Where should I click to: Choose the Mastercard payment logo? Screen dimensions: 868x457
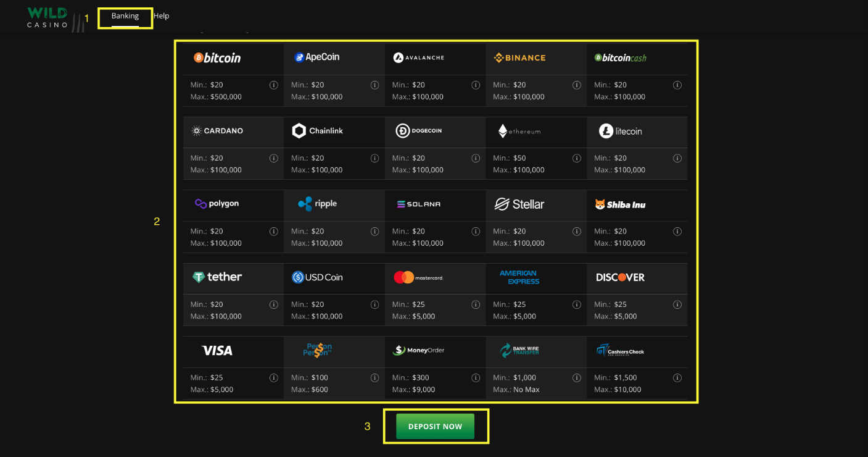(418, 277)
